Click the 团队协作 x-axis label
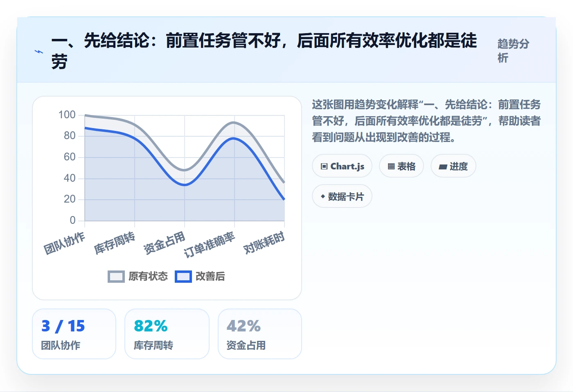The image size is (573, 392). point(64,243)
